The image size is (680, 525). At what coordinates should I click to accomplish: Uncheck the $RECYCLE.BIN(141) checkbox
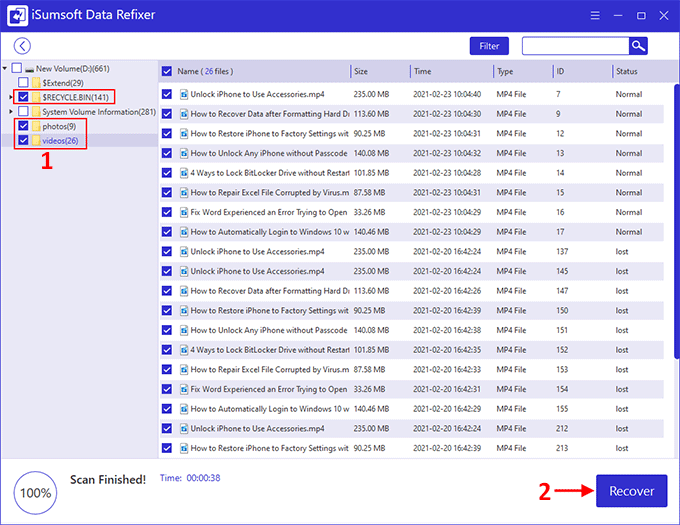click(23, 97)
